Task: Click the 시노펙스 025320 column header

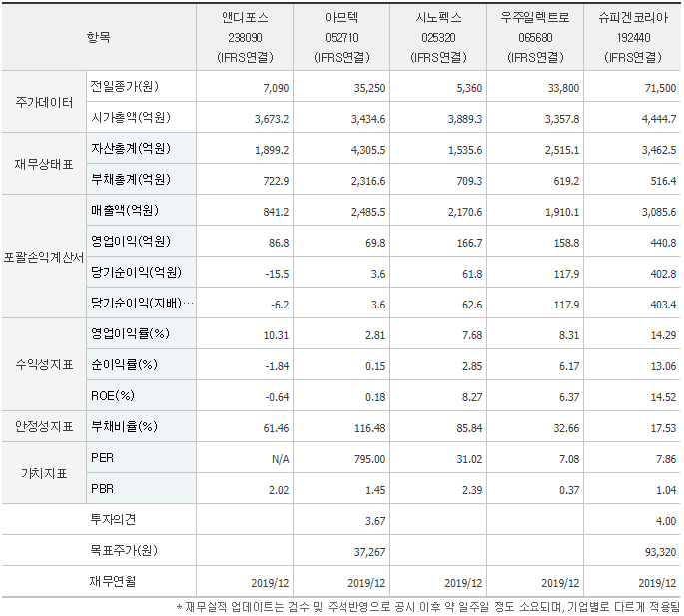Action: click(x=438, y=37)
